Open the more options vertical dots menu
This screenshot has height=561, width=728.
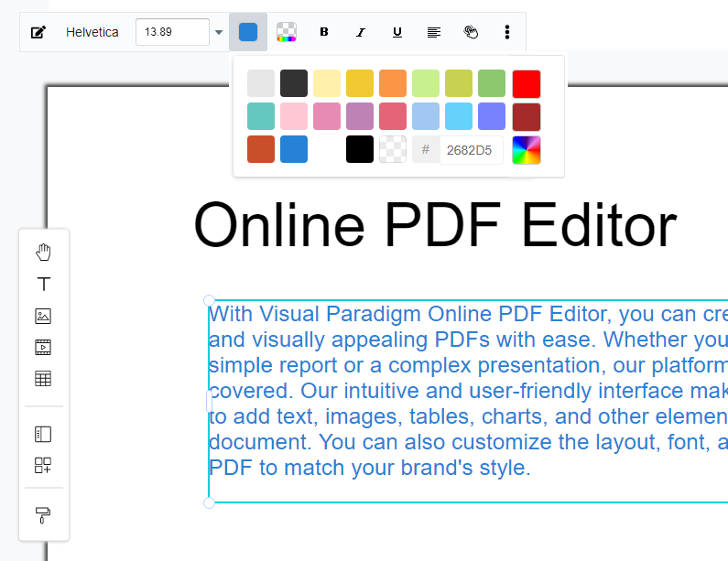click(x=507, y=32)
